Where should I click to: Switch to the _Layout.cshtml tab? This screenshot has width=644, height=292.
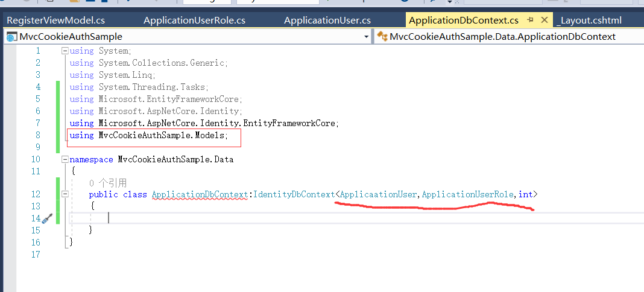(x=588, y=20)
